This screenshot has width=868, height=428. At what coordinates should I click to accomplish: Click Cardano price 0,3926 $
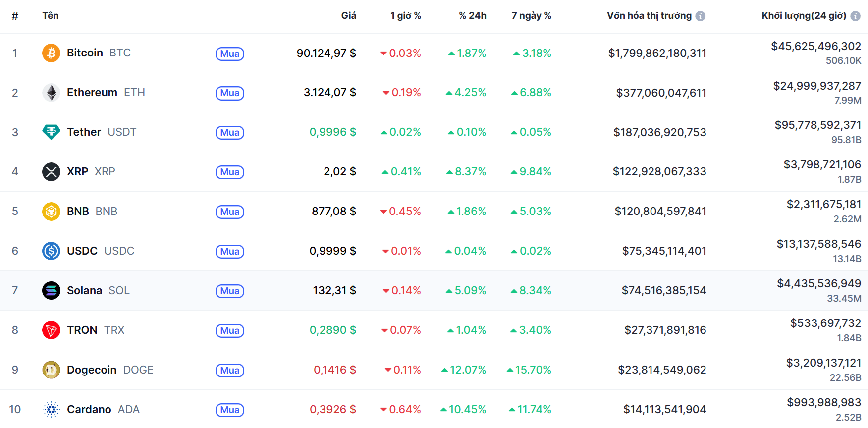click(333, 410)
